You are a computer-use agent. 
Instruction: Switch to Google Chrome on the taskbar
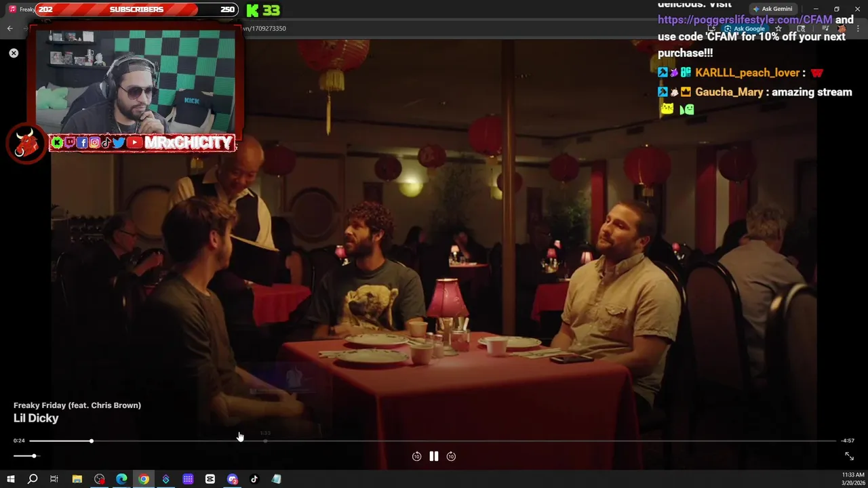coord(144,479)
